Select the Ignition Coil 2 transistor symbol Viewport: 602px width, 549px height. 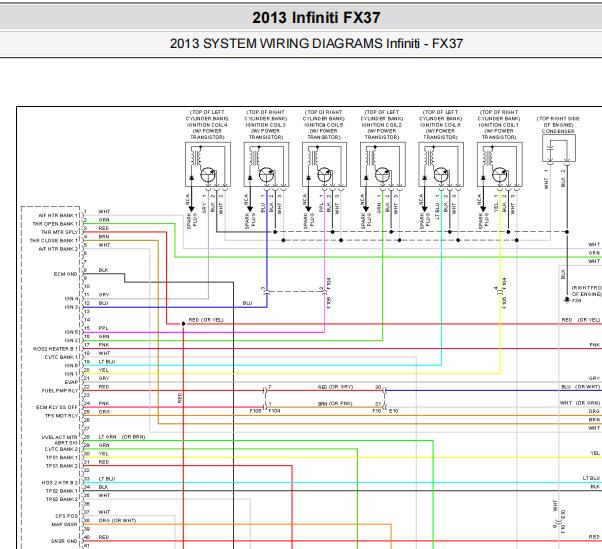click(x=383, y=175)
